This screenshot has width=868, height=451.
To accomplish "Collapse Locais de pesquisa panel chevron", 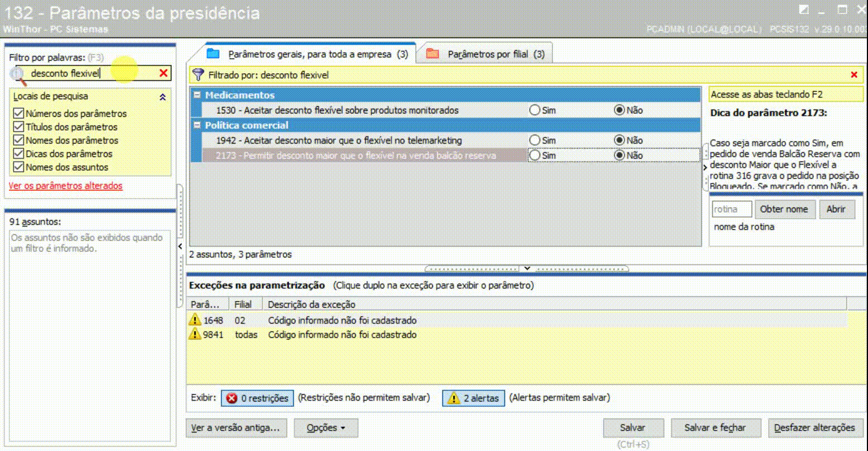I will (x=163, y=97).
